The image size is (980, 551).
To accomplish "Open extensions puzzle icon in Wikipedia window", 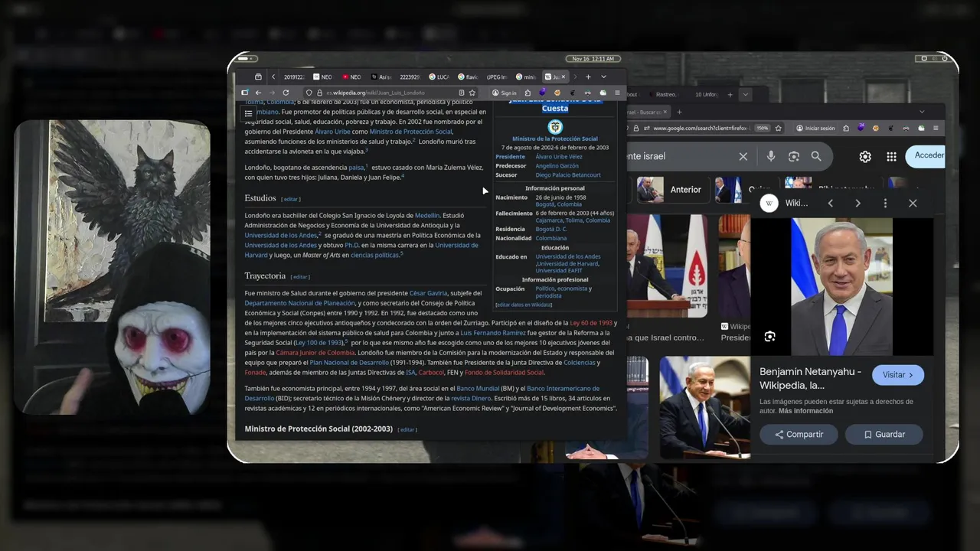I will click(528, 93).
